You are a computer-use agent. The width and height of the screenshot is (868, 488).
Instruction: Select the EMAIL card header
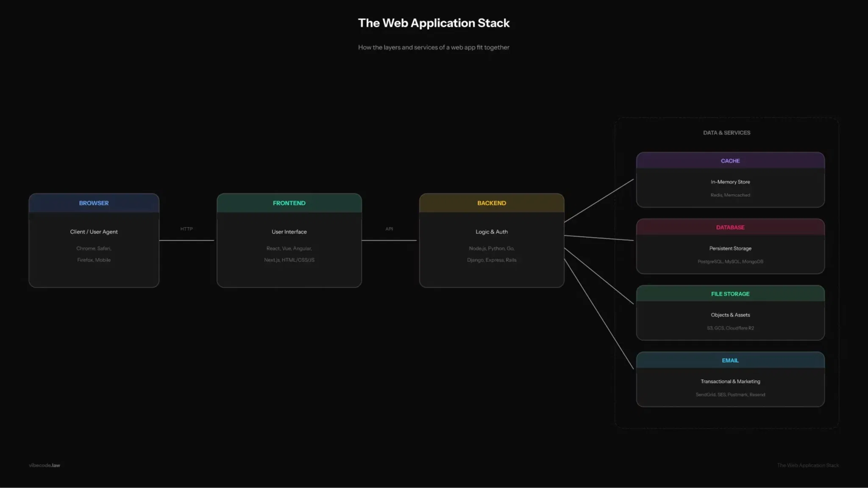(x=730, y=360)
